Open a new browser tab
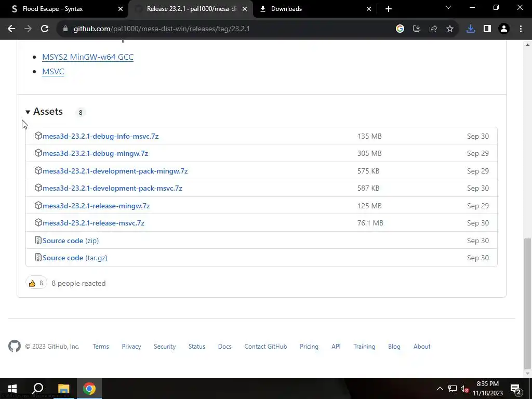This screenshot has width=532, height=399. pyautogui.click(x=389, y=9)
